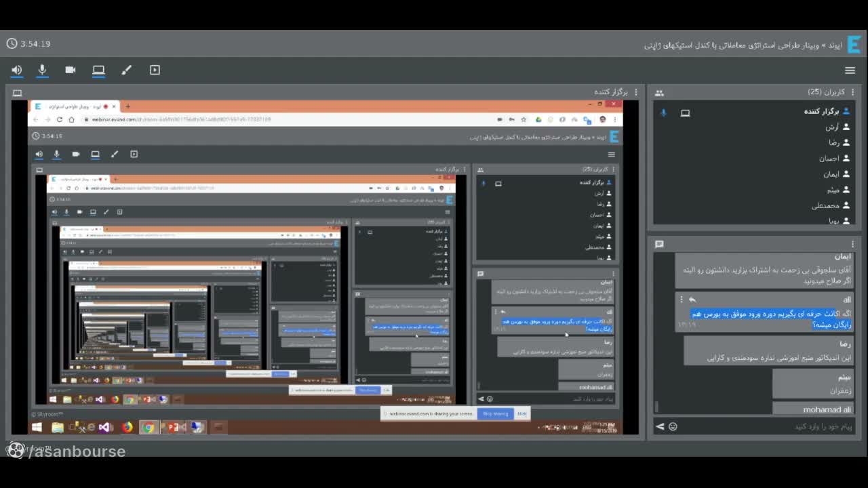This screenshot has height=488, width=868.
Task: Reload the page in shared Chrome
Action: tap(60, 119)
